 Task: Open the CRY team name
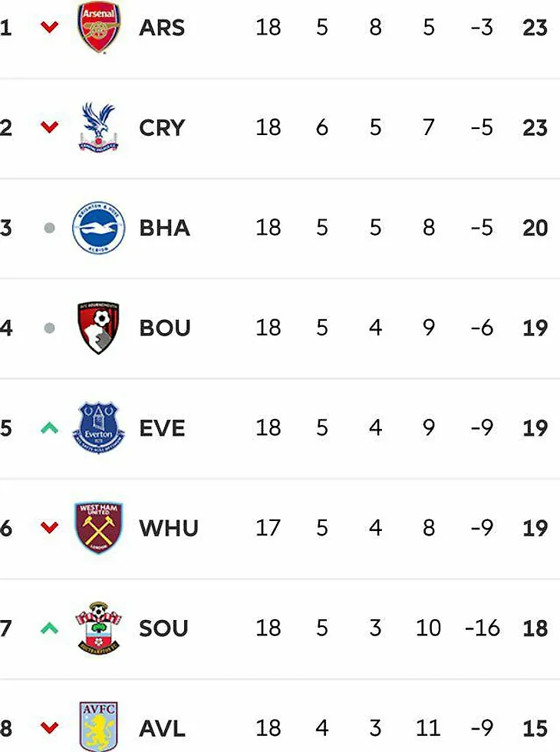(162, 128)
